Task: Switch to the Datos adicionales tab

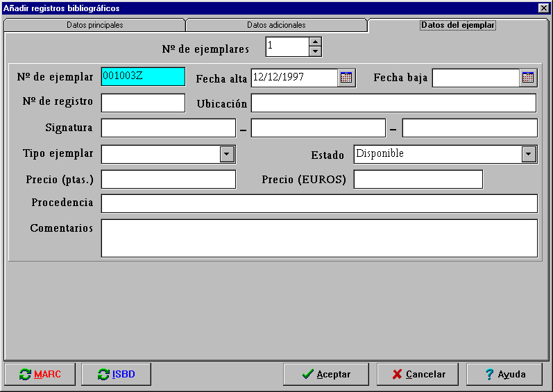Action: (276, 25)
